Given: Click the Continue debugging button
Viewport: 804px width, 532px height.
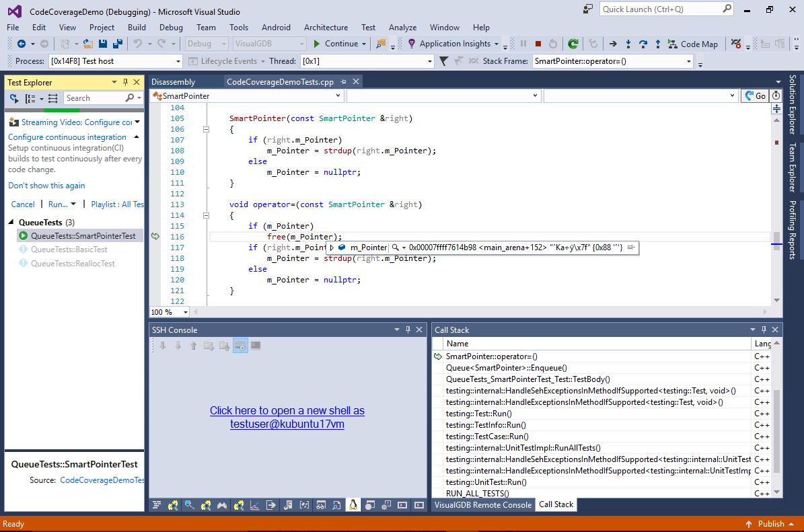Looking at the screenshot, I should pyautogui.click(x=336, y=44).
